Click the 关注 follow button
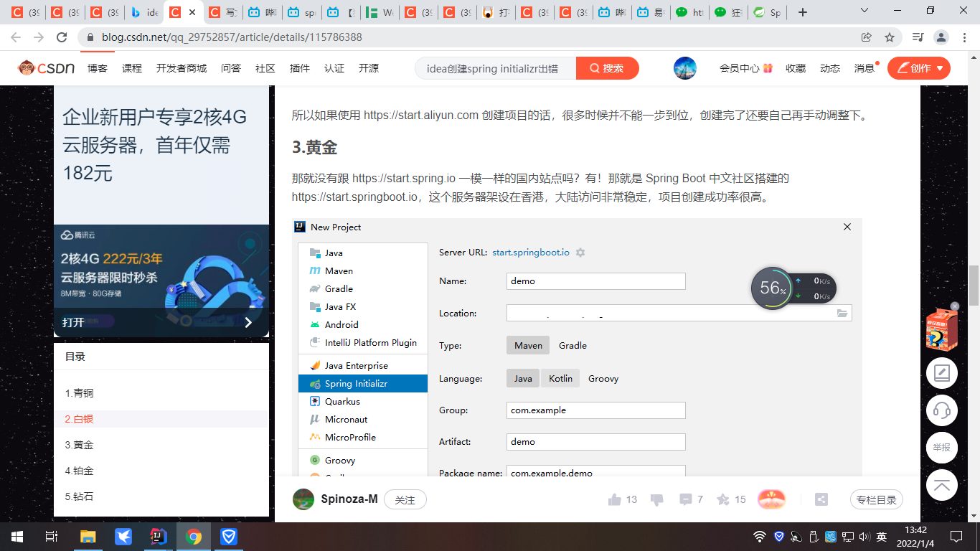 (405, 499)
